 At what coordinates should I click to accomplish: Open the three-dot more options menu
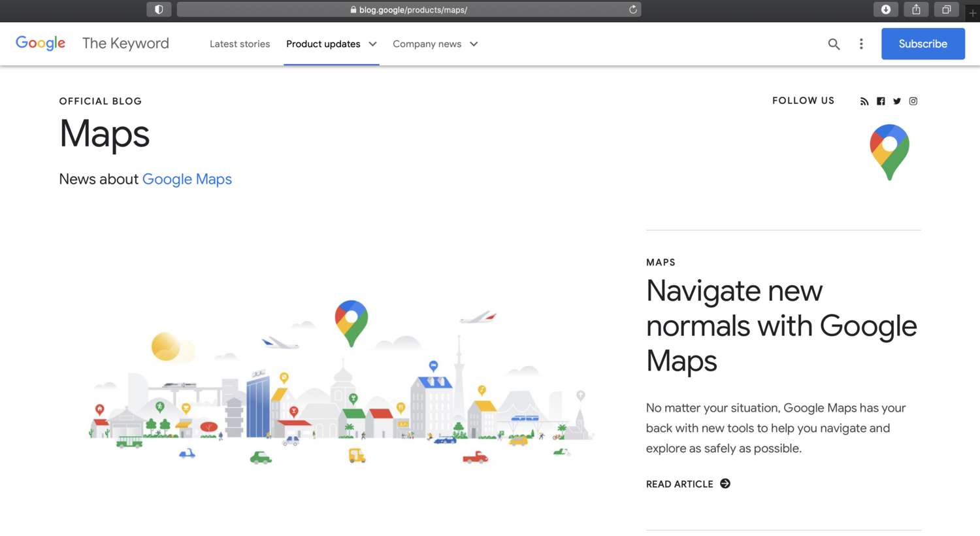861,44
